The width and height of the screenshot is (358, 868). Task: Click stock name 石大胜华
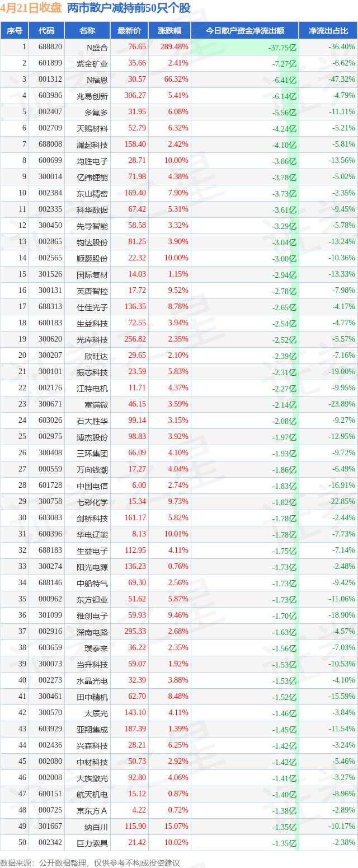[92, 421]
